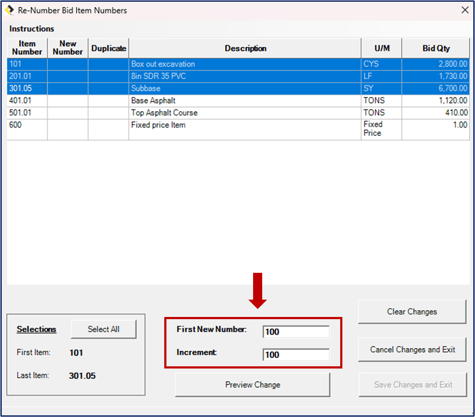Click the Bid Qty column header
The height and width of the screenshot is (417, 475).
[436, 48]
